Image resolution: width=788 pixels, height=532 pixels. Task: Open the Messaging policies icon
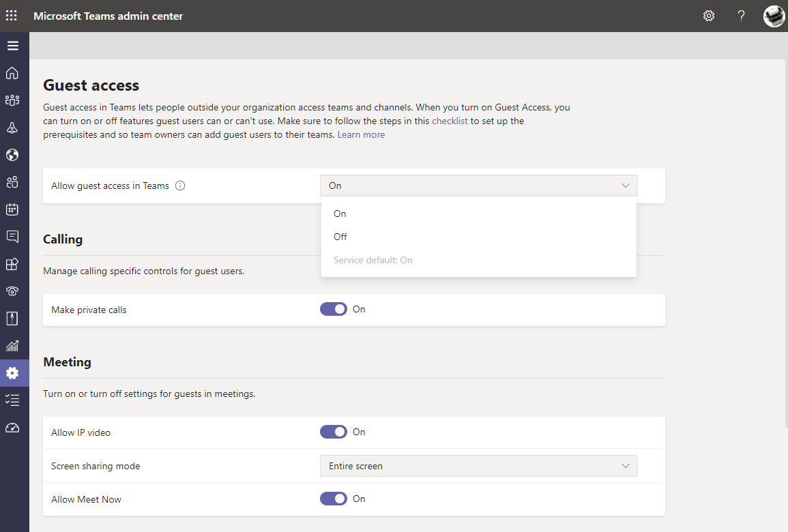click(x=12, y=237)
